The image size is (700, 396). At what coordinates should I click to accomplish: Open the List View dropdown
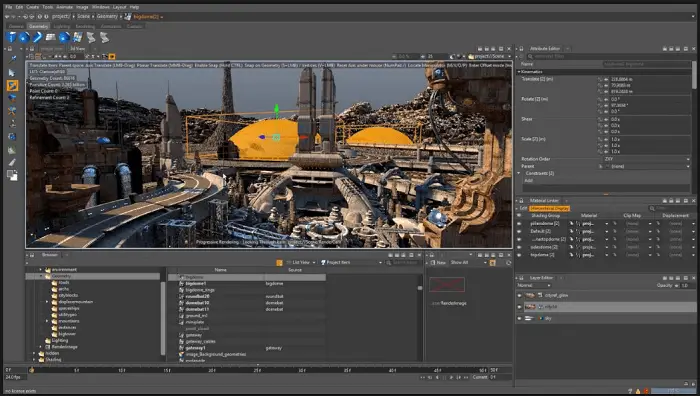(301, 263)
